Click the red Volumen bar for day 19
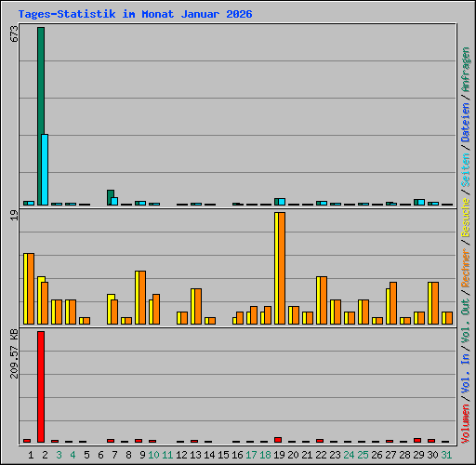This screenshot has width=476, height=465. point(278,440)
